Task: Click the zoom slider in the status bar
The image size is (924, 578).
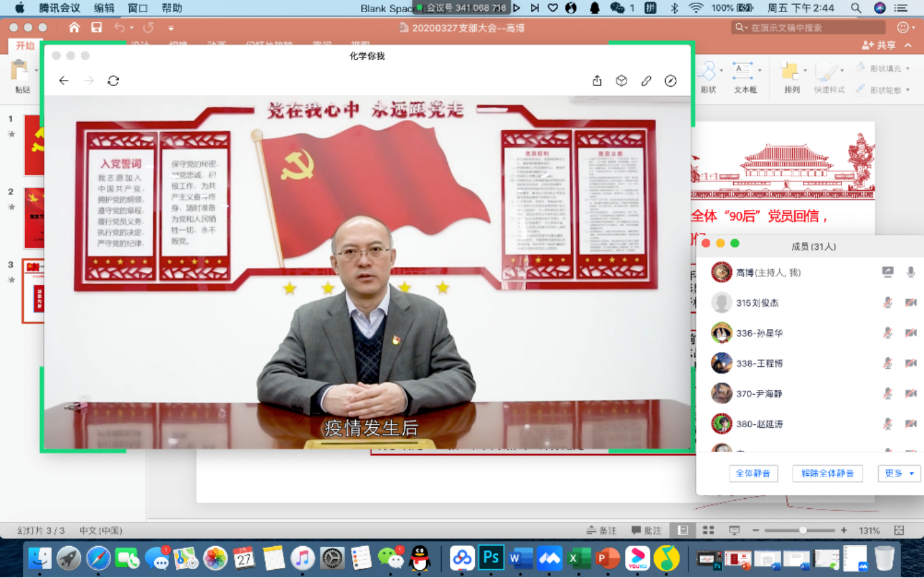Action: (x=802, y=531)
